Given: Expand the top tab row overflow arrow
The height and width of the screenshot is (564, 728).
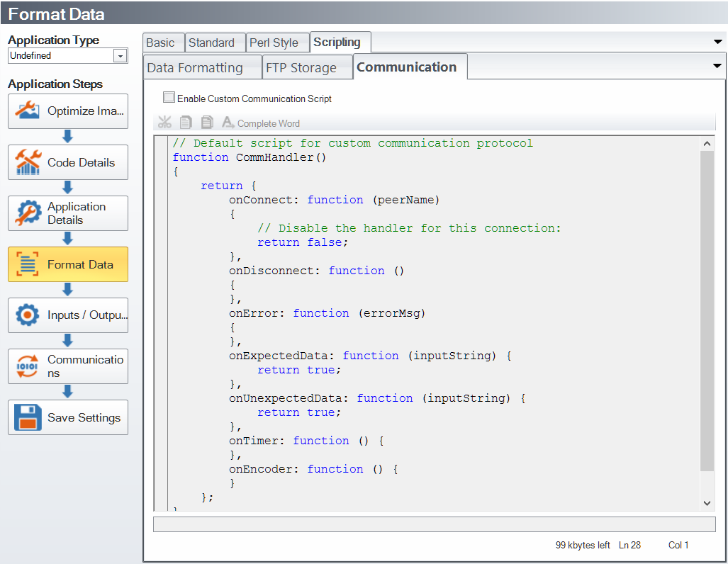Looking at the screenshot, I should (717, 42).
